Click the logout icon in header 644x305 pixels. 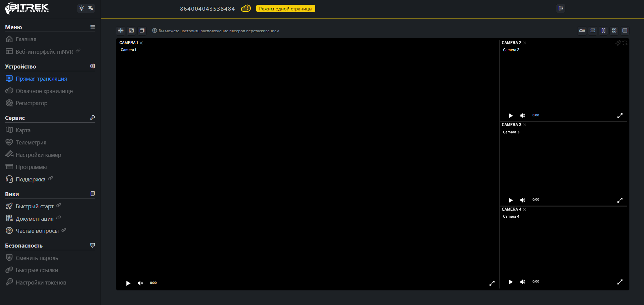[x=560, y=8]
